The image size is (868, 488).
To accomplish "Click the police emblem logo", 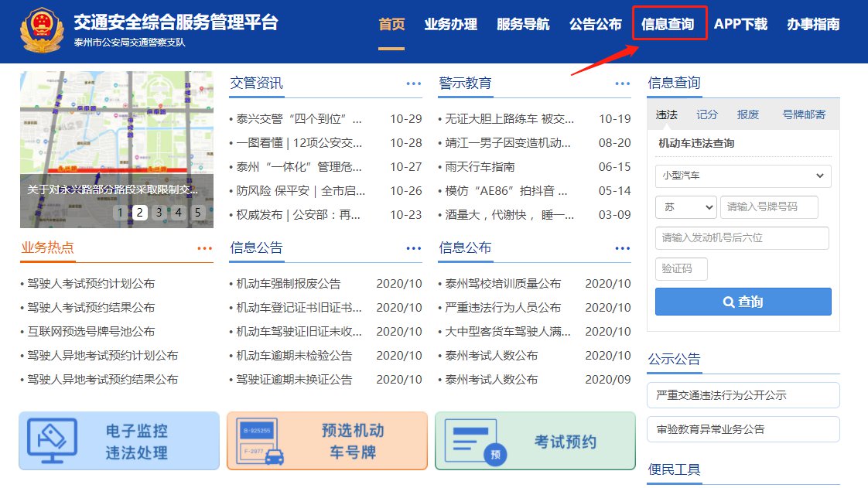I will [41, 30].
